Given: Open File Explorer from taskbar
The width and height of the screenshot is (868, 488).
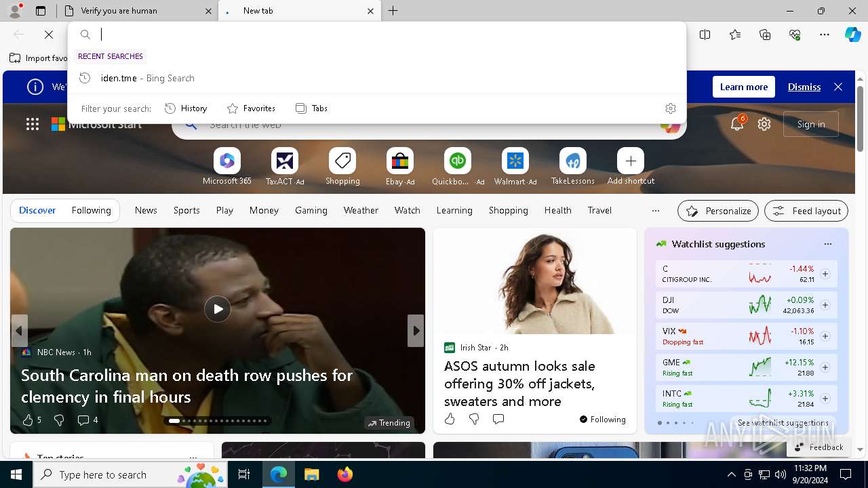Looking at the screenshot, I should [x=312, y=474].
